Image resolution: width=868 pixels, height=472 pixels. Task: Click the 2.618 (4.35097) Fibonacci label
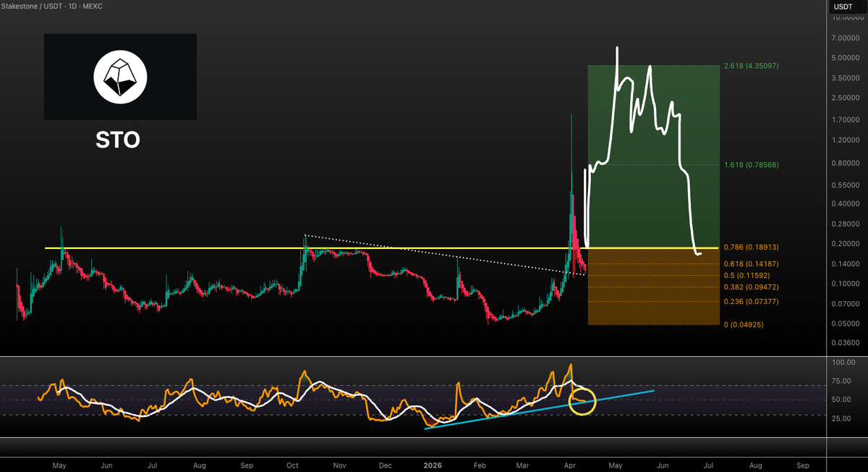point(752,66)
